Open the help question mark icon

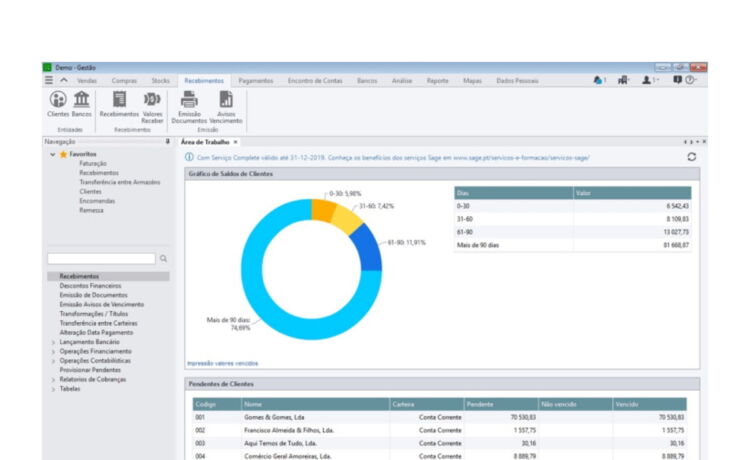[x=691, y=80]
